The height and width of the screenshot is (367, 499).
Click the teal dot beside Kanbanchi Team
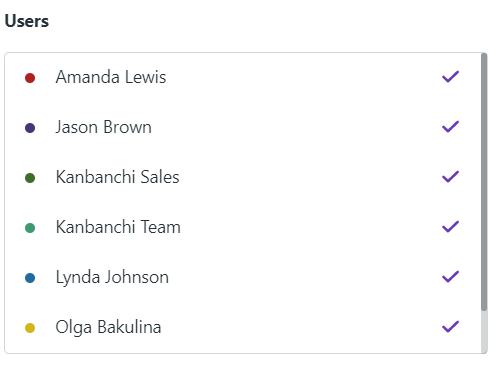(30, 228)
